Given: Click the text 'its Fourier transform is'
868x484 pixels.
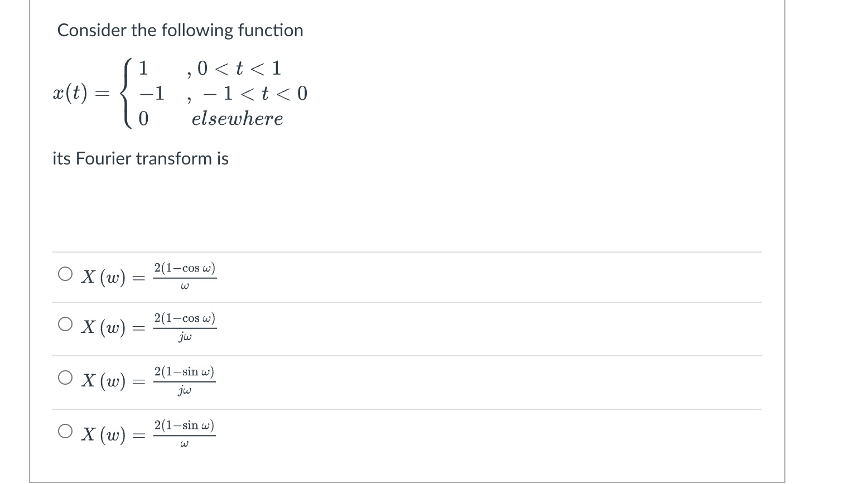Looking at the screenshot, I should coord(139,158).
